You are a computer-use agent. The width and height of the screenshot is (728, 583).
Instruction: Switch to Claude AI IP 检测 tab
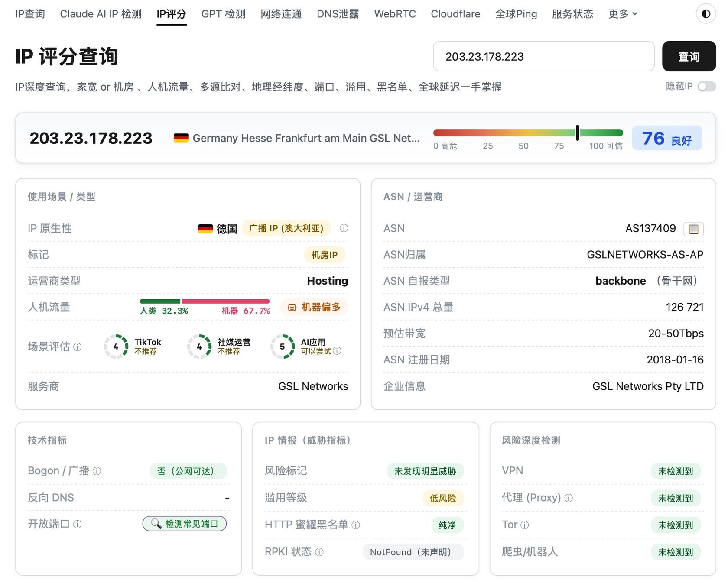pyautogui.click(x=101, y=14)
